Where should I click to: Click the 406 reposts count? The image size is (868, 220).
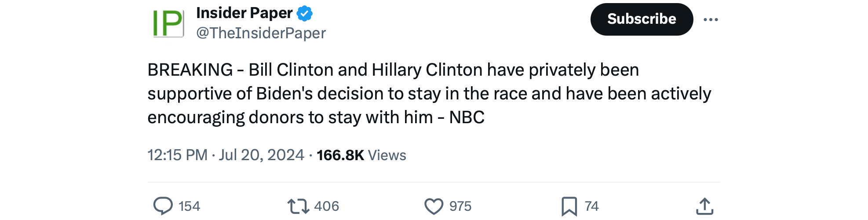pyautogui.click(x=326, y=206)
